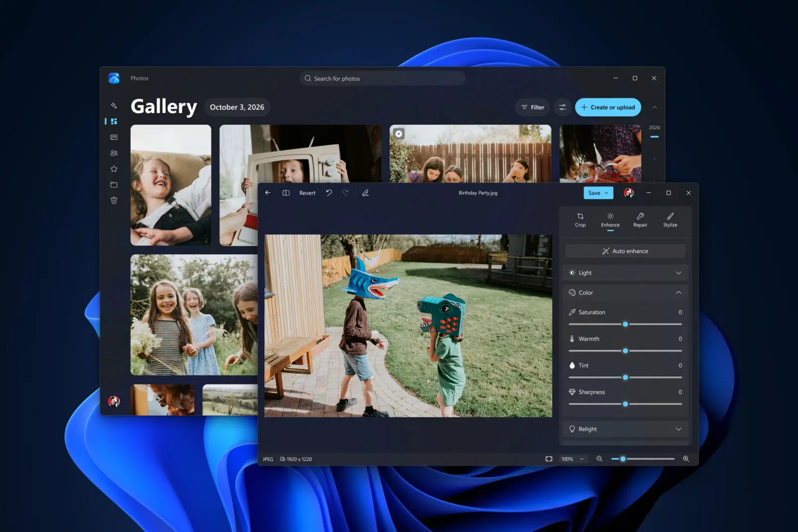This screenshot has height=532, width=798.
Task: Click the Saturation slider handle
Action: 625,324
